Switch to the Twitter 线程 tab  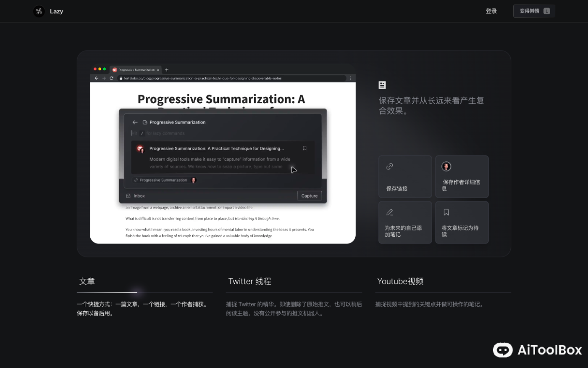(249, 281)
